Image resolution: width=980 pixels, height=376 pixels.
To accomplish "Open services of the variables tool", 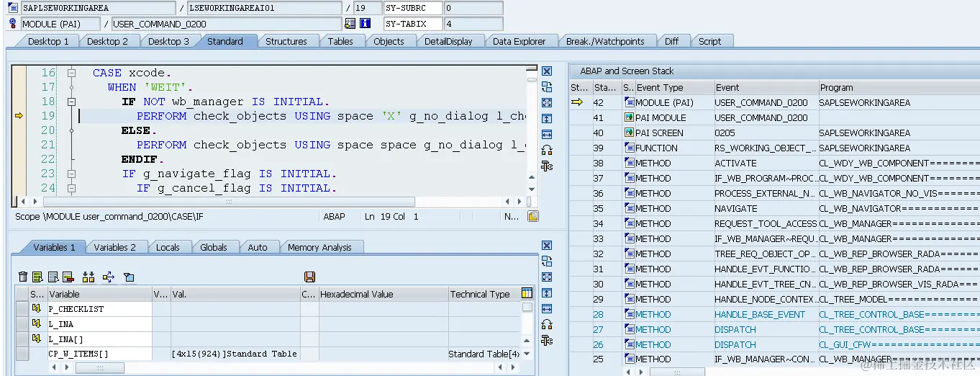I will coord(547,325).
